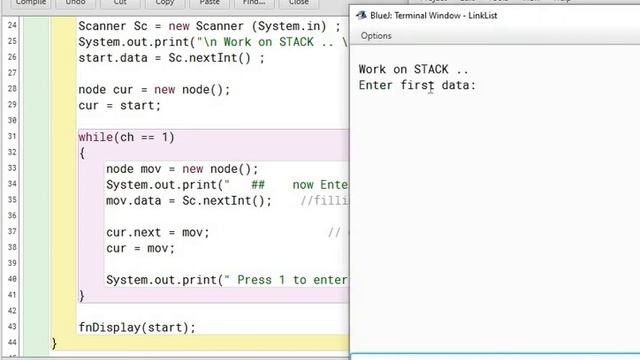This screenshot has height=360, width=640.
Task: Click the 'mov.data = Sc.nextInt();' statement
Action: (189, 201)
